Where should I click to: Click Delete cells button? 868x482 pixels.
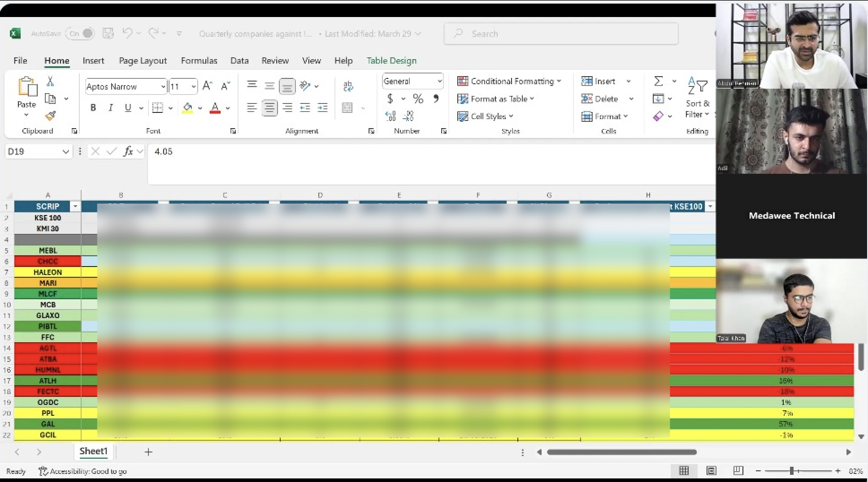coord(599,99)
